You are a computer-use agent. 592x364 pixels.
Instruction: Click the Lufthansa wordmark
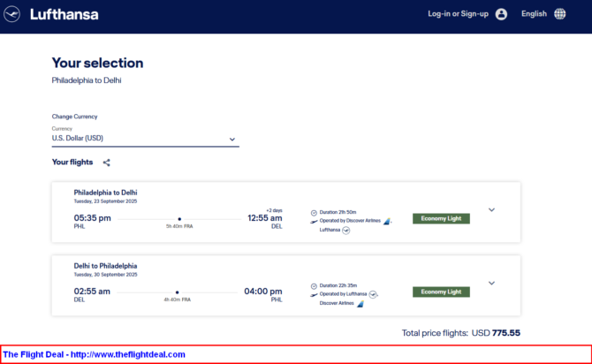tap(65, 14)
